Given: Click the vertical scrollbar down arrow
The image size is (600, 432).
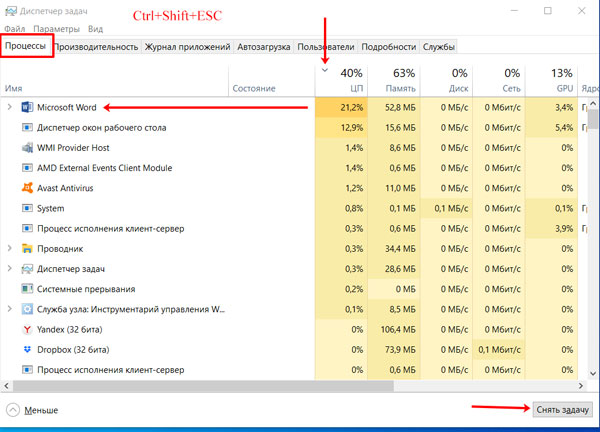Looking at the screenshot, I should pyautogui.click(x=593, y=373).
